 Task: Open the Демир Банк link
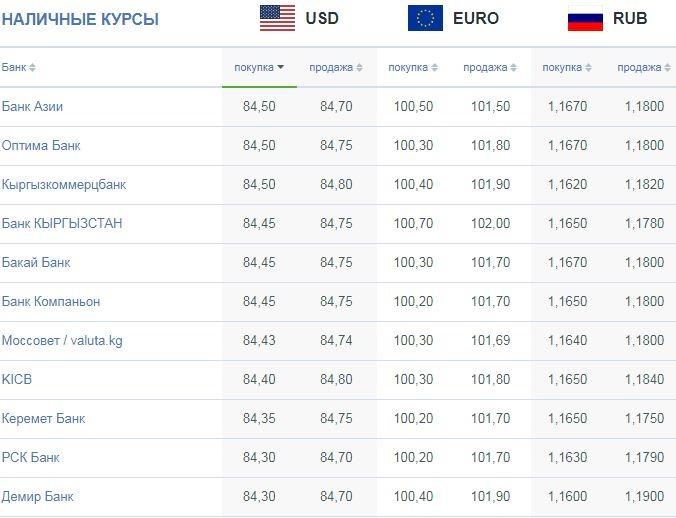pos(38,496)
